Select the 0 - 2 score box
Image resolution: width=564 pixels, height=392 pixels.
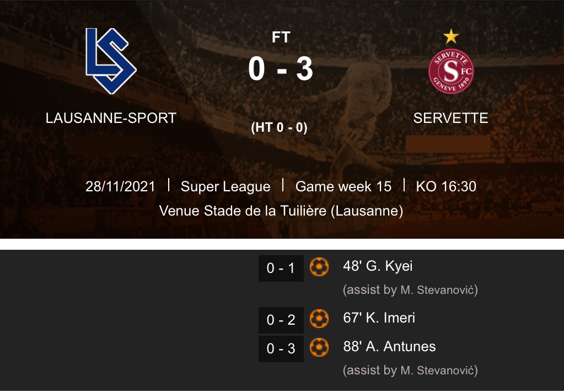(281, 320)
